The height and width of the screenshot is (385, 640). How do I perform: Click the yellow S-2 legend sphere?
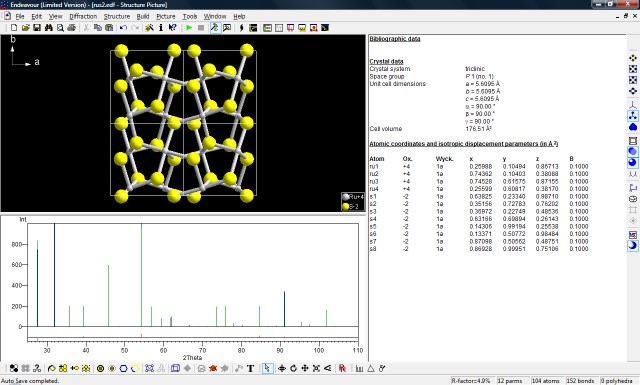click(x=346, y=207)
